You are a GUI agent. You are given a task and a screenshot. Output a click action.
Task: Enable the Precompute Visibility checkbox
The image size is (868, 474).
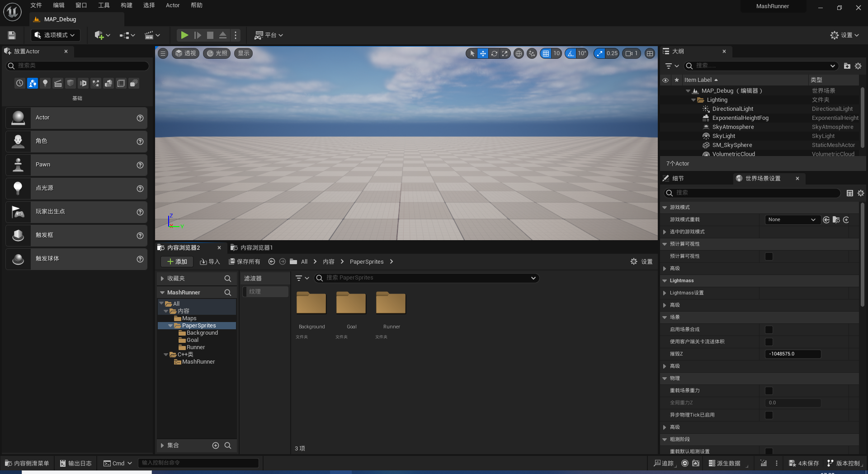click(769, 256)
